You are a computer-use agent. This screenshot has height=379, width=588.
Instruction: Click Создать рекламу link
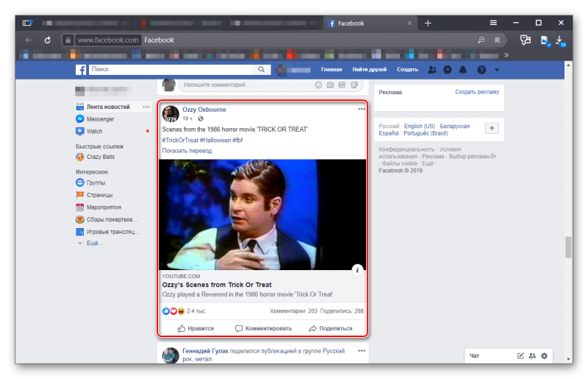(x=477, y=92)
